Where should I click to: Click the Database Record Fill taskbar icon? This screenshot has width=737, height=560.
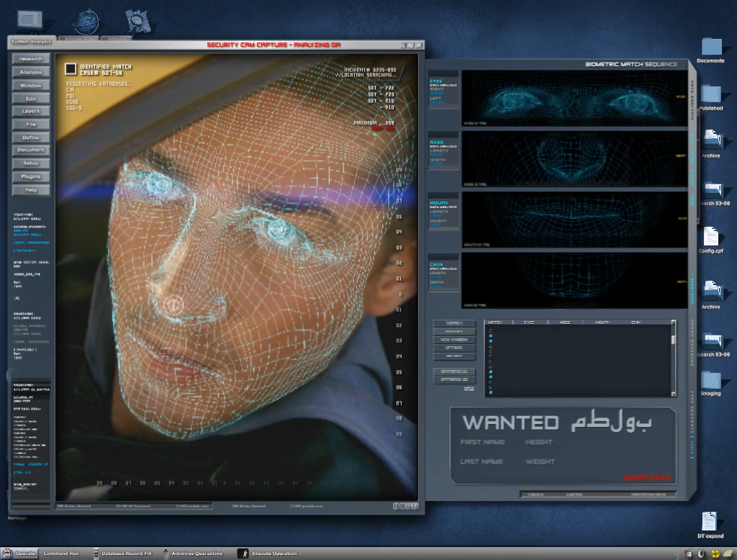click(x=96, y=554)
